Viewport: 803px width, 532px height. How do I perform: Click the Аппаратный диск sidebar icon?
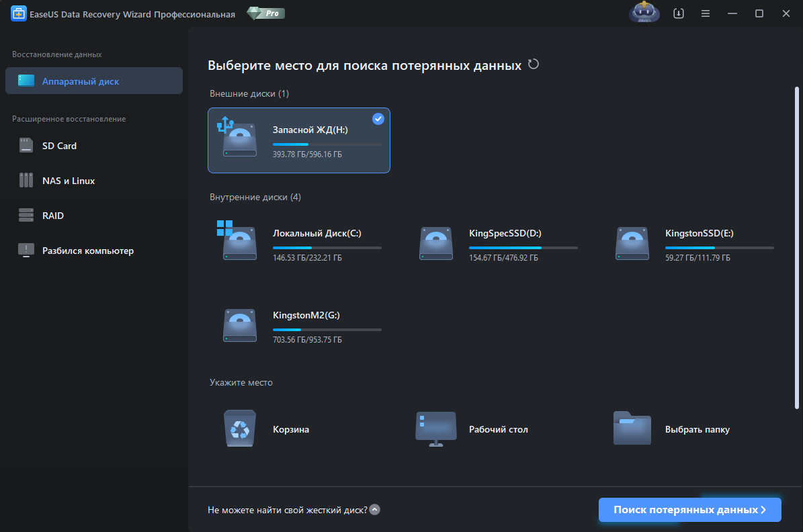26,81
